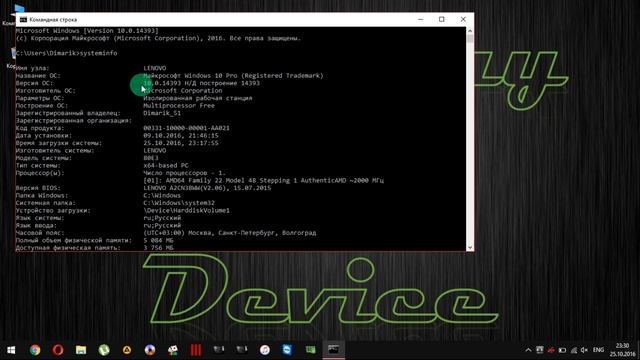The image size is (640, 360).
Task: Click the 'Язык ввода:' label
Action: pos(36,225)
